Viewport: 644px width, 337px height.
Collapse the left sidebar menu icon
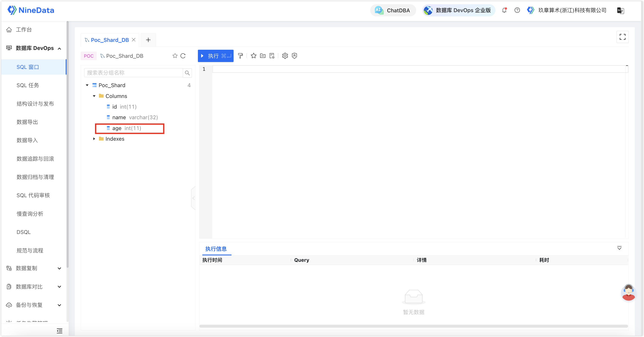[60, 331]
